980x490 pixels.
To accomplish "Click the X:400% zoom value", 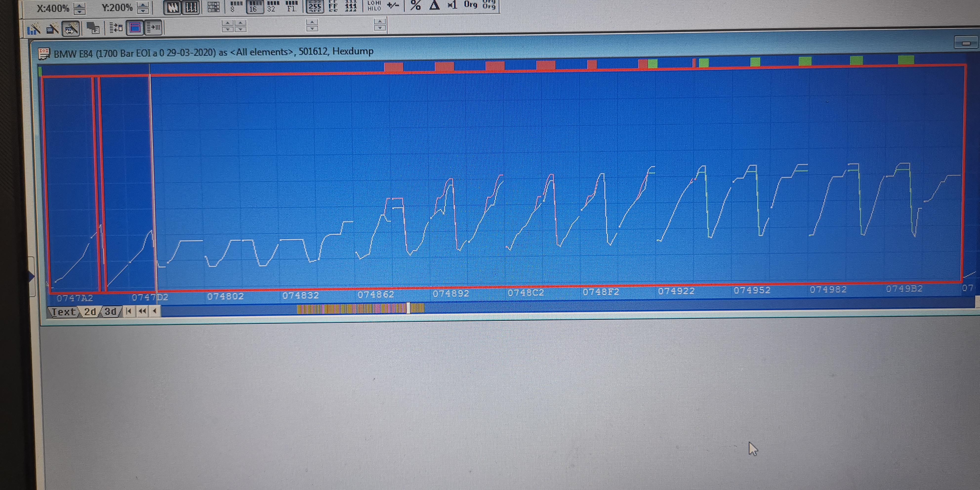I will click(53, 8).
